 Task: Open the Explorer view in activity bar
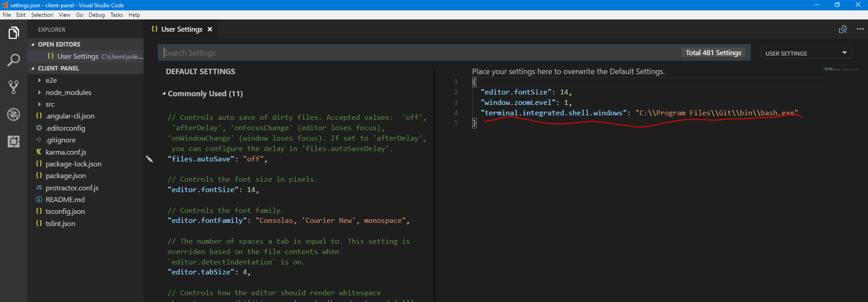(x=14, y=33)
